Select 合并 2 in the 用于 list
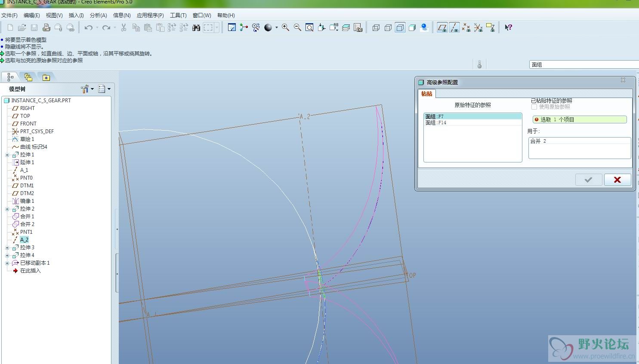The width and height of the screenshot is (639, 364). click(x=580, y=141)
